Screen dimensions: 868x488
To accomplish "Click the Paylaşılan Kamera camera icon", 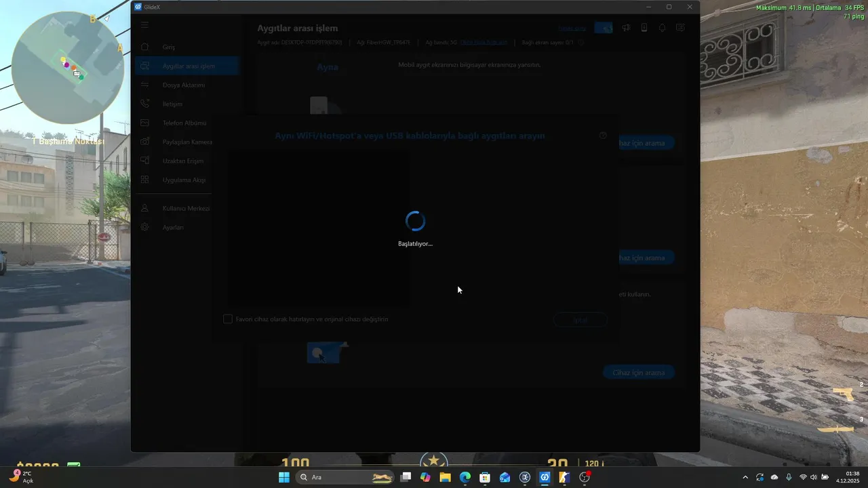I will (x=144, y=142).
